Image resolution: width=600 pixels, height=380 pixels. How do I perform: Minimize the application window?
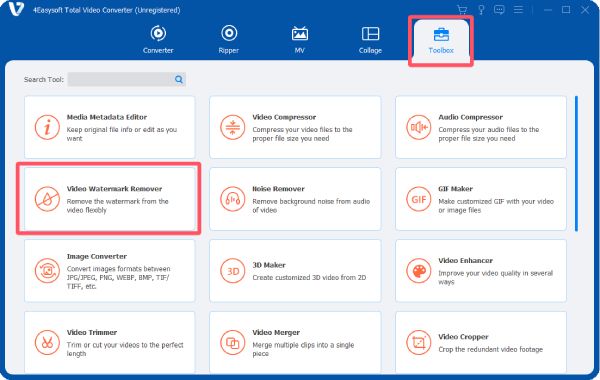[548, 10]
